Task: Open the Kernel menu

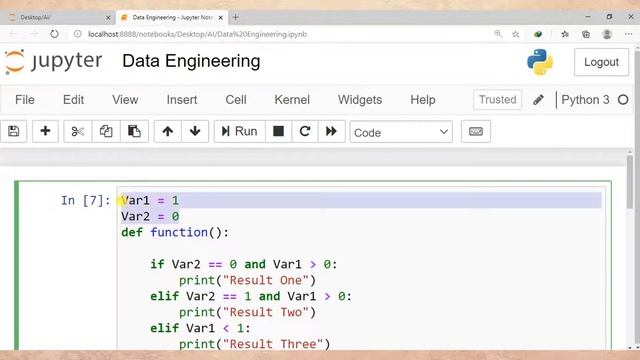Action: 292,100
